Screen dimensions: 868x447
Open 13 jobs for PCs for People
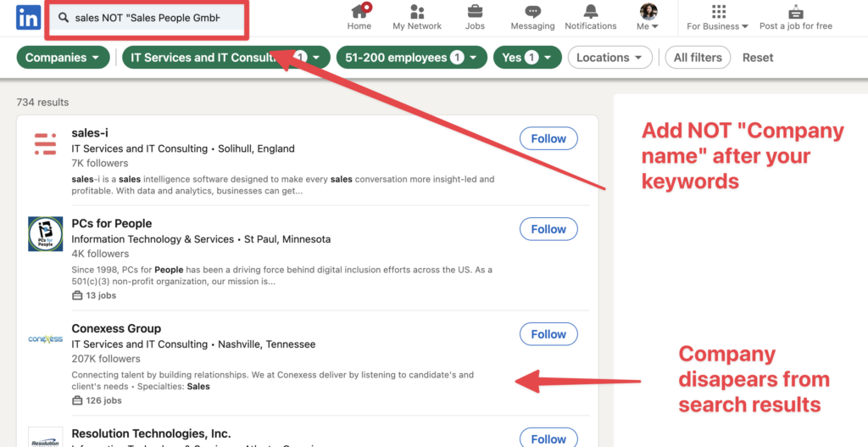point(94,295)
